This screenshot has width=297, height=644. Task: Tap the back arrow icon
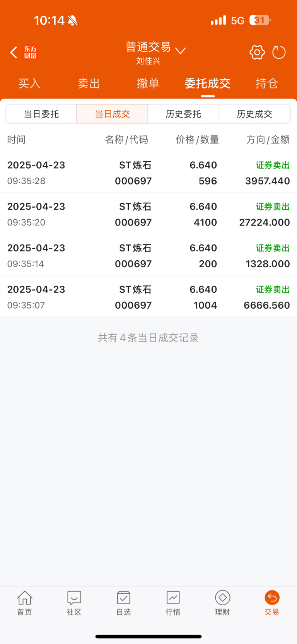pos(14,52)
